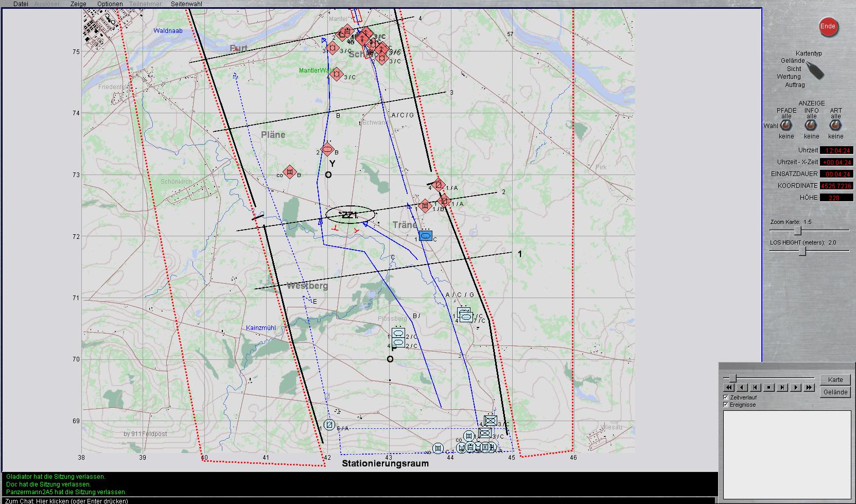Click the red Ende button
Screen dimensions: 856x504
[x=828, y=27]
